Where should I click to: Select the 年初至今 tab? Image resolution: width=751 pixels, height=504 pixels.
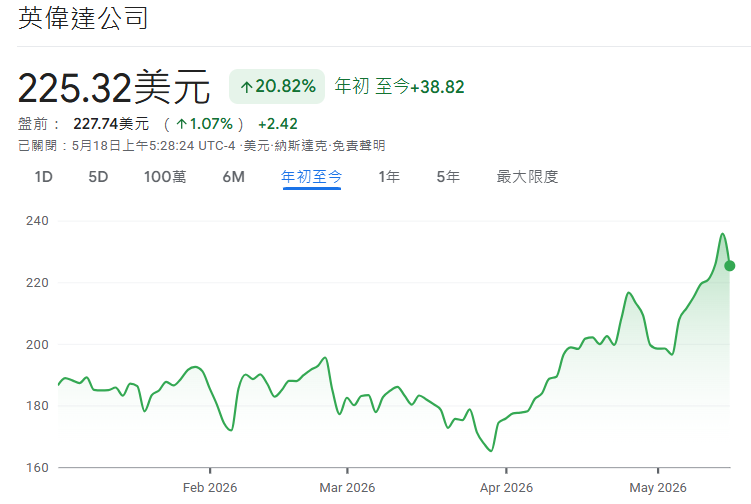pos(311,177)
